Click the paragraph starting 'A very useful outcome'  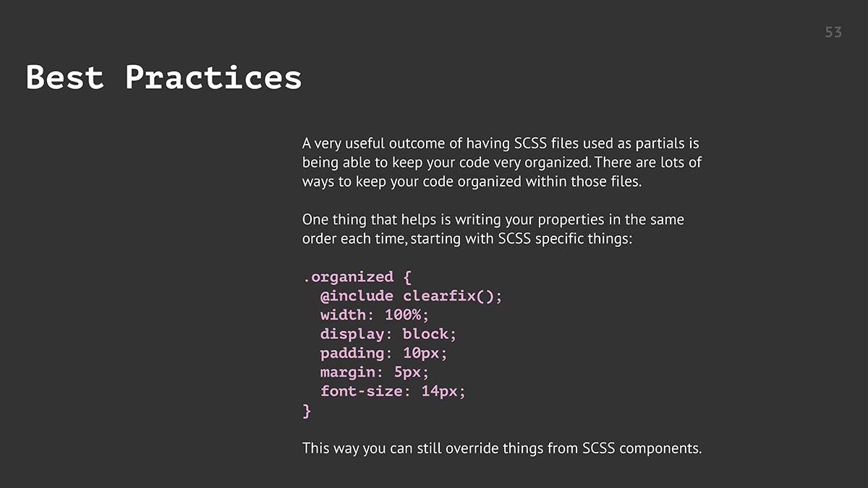[x=501, y=162]
